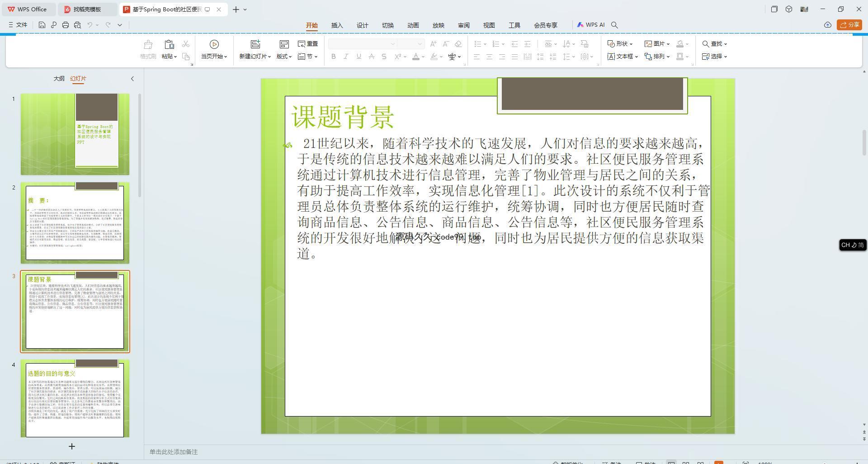Open WPS AI assistant
Screen dimensions: 868x464
tap(590, 25)
